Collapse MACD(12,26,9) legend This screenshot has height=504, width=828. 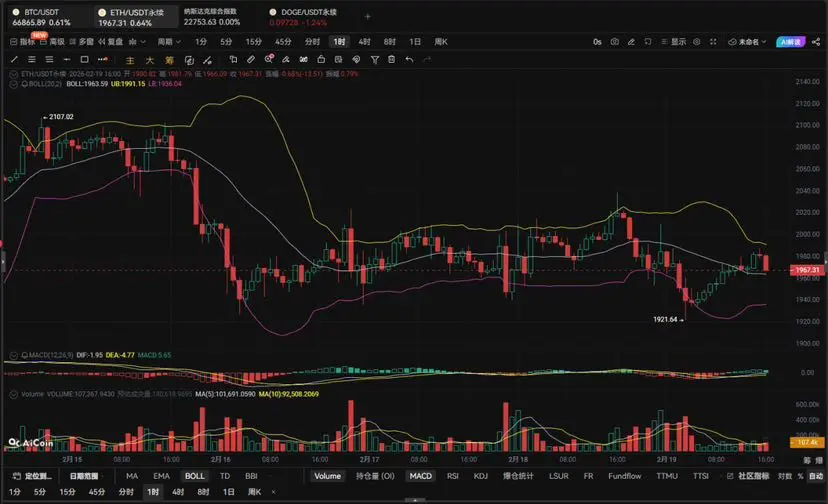(x=14, y=356)
